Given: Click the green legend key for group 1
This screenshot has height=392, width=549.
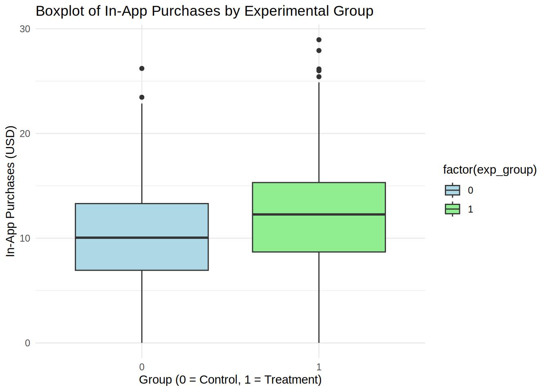Looking at the screenshot, I should point(452,209).
